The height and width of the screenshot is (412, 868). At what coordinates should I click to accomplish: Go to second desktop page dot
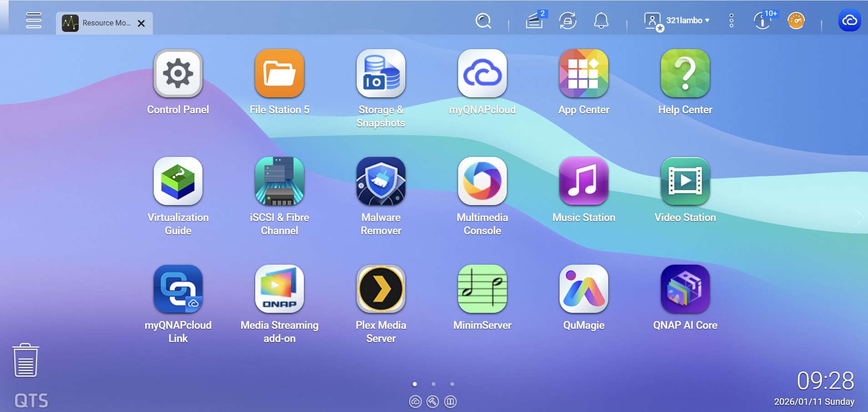click(434, 384)
